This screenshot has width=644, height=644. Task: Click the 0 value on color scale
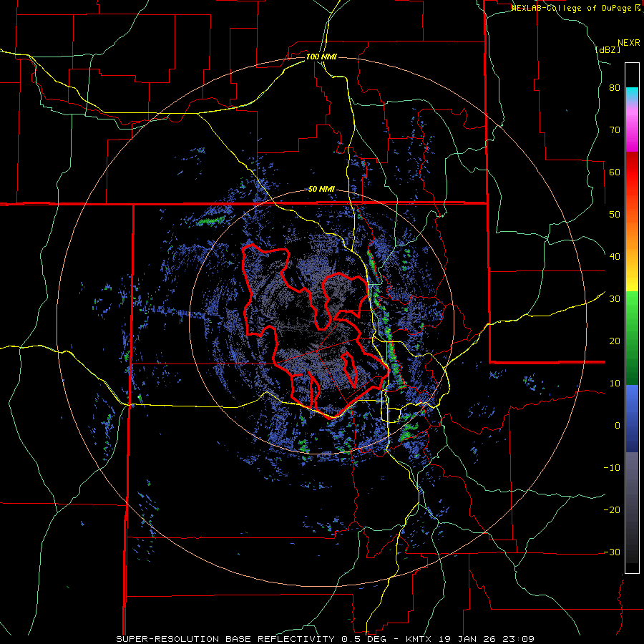point(618,426)
